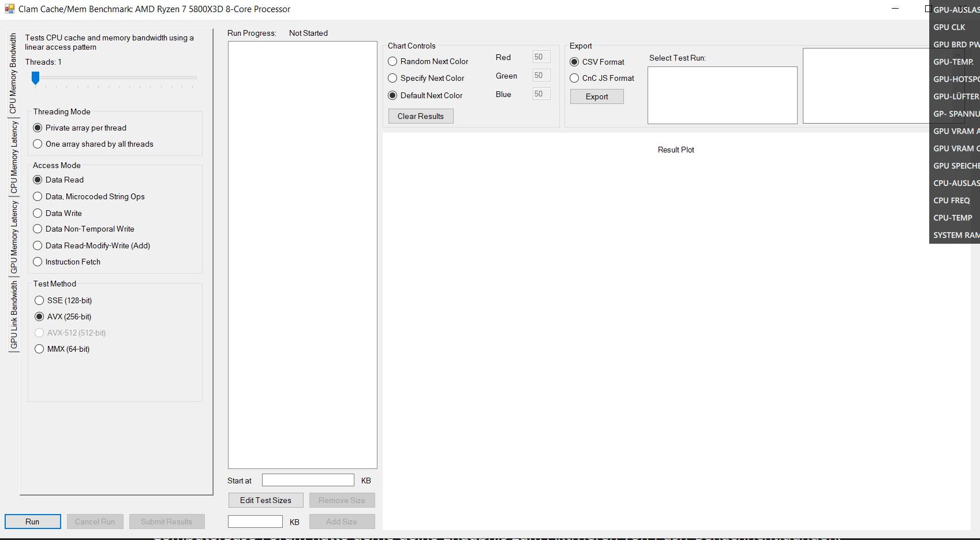Start the benchmark with Run button
Screen dimensions: 980x540
point(33,522)
